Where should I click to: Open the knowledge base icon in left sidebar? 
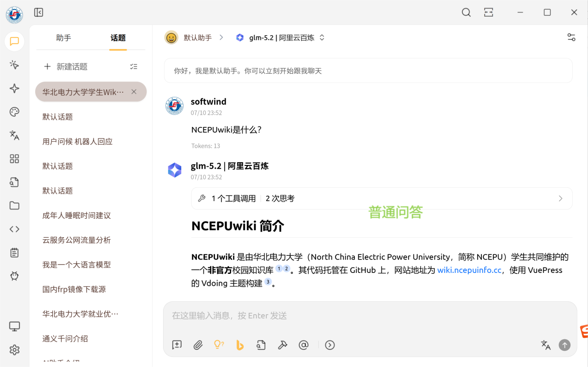(x=14, y=182)
